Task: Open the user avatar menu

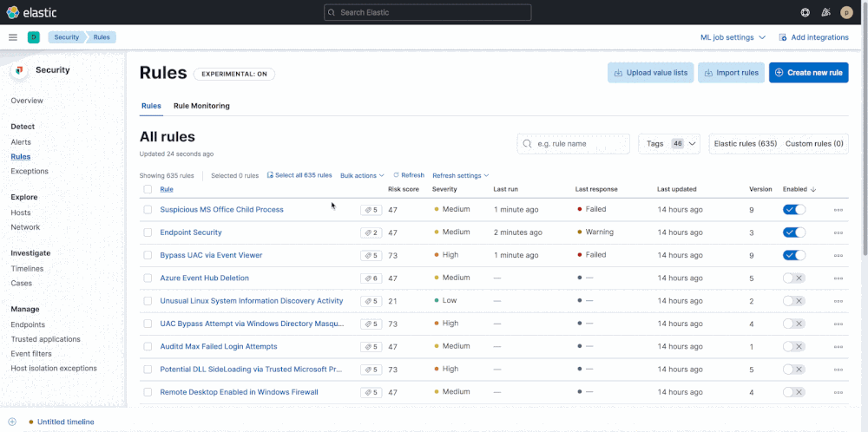Action: tap(846, 12)
